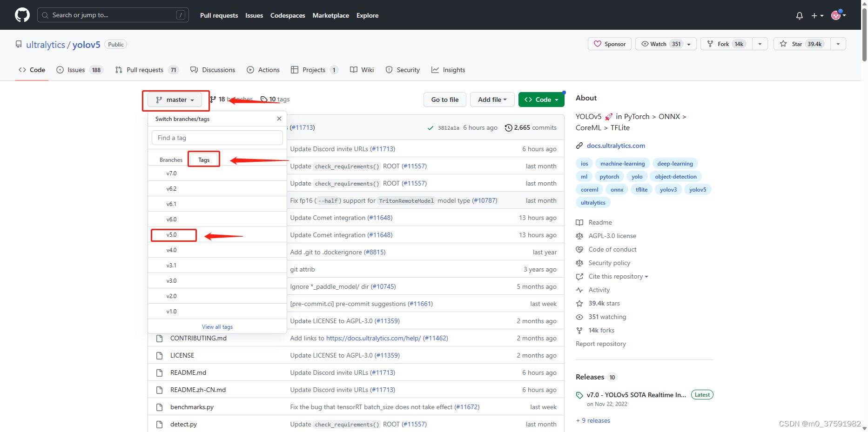868x432 pixels.
Task: Open Codespaces in top navigation
Action: pos(288,15)
